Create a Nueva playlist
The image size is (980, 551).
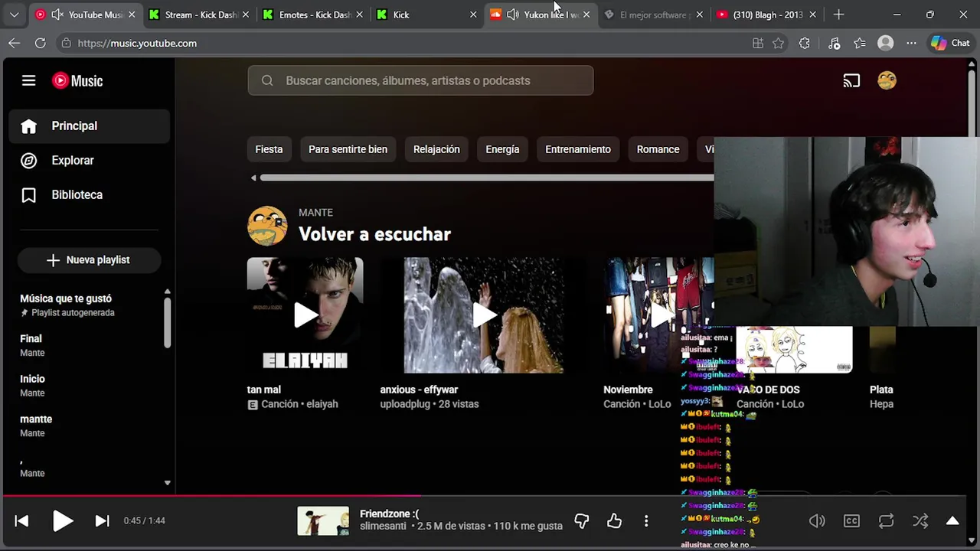[89, 260]
